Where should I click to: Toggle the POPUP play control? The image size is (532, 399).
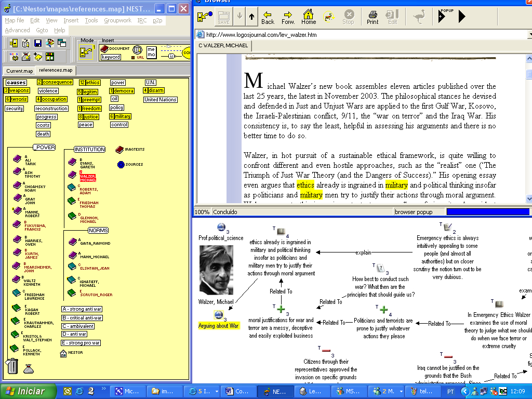point(442,16)
